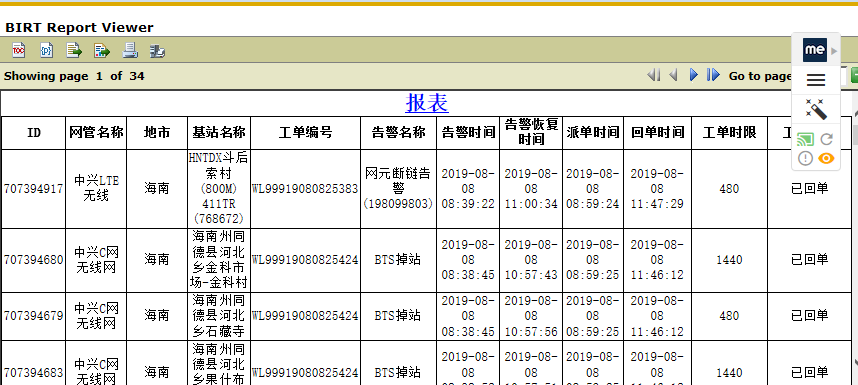Image resolution: width=858 pixels, height=385 pixels.
Task: Jump to the last page arrow
Action: [x=713, y=75]
